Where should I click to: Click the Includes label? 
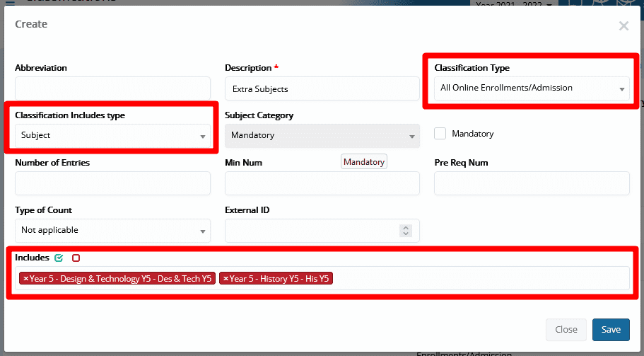coord(32,258)
